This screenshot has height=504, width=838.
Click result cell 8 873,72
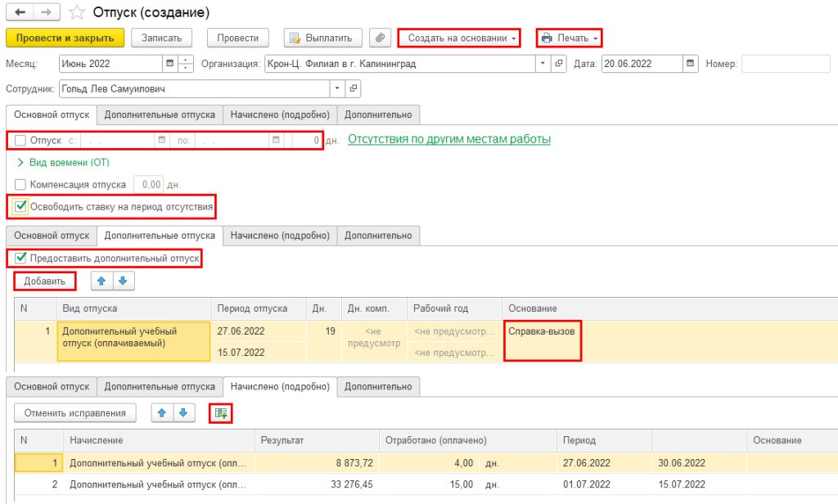click(317, 463)
